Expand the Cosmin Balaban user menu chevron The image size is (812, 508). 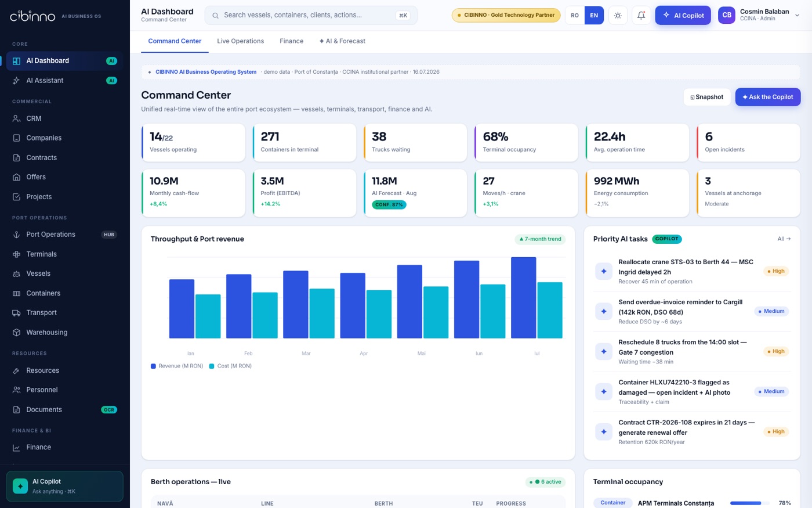pos(797,15)
